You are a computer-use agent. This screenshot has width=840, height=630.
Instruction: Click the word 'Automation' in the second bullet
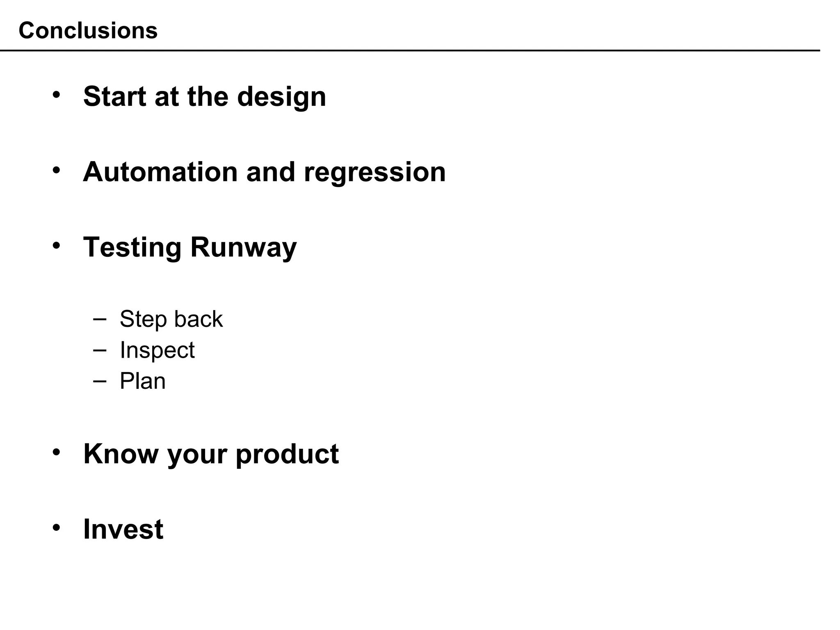point(160,172)
